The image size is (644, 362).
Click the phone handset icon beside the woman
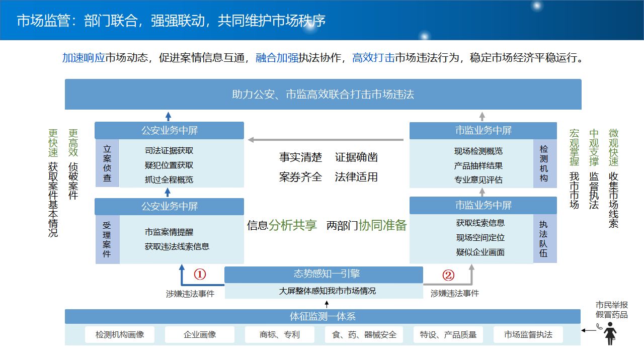click(x=599, y=326)
